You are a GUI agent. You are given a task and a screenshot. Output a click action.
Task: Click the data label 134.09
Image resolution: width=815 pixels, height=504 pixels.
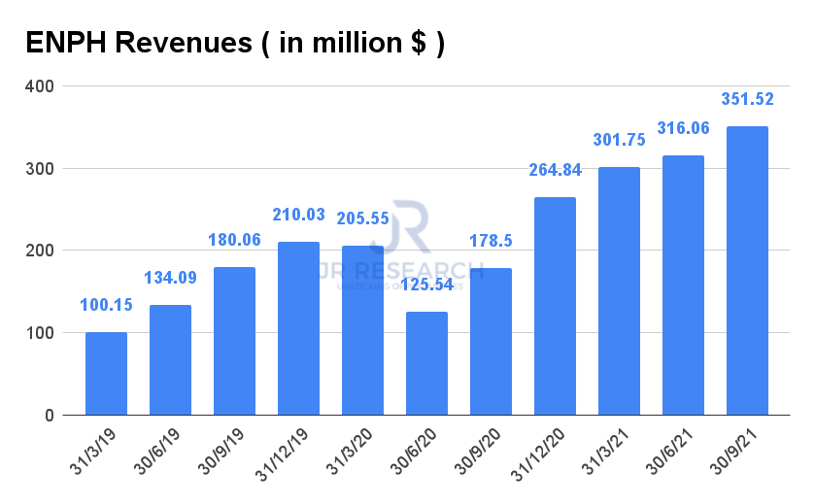pos(171,278)
